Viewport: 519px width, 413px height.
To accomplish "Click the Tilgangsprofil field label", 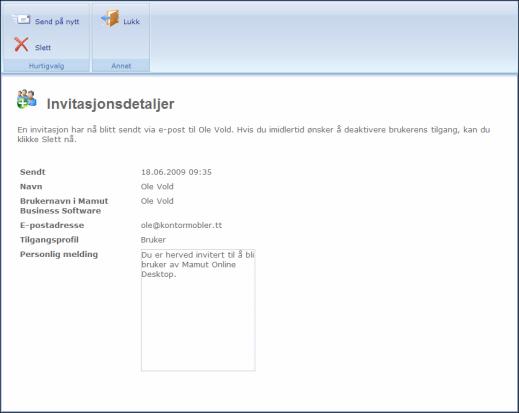I will [x=49, y=240].
